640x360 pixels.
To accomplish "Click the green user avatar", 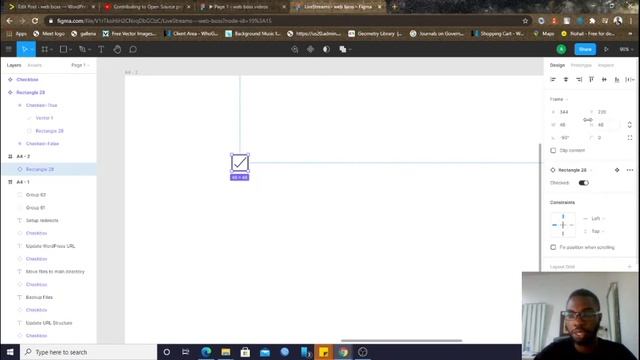I will pyautogui.click(x=561, y=49).
